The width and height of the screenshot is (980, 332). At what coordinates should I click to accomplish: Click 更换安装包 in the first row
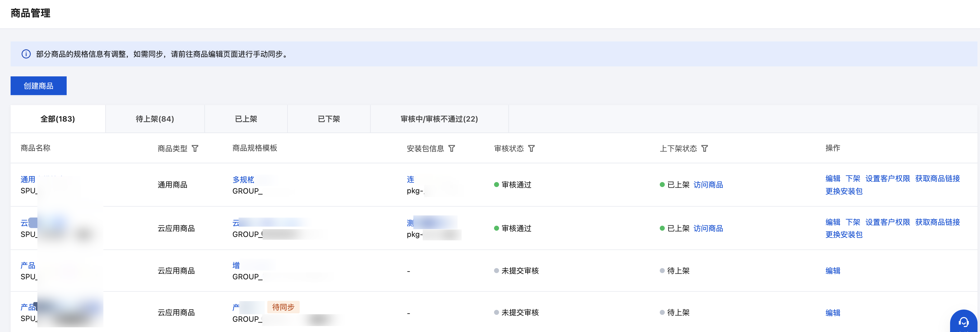[x=844, y=191]
